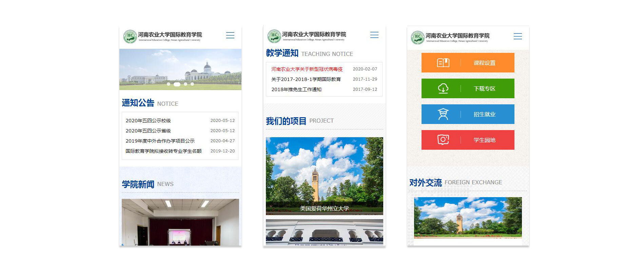Open meeting room news photo
Image resolution: width=644 pixels, height=271 pixels.
(180, 222)
